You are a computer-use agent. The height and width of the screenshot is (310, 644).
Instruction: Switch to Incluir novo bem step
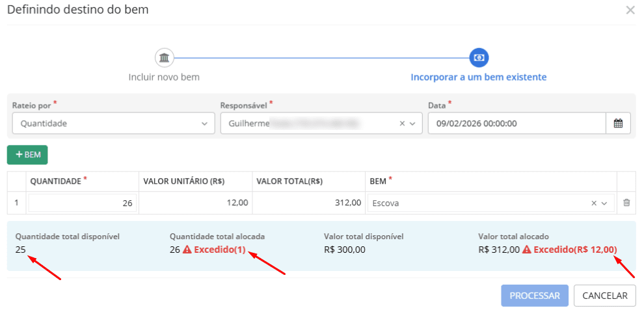(164, 77)
